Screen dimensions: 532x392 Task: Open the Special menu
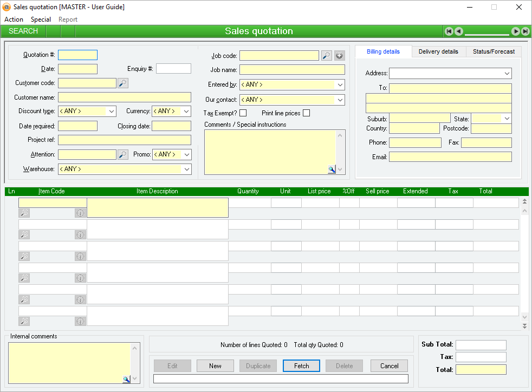point(41,19)
